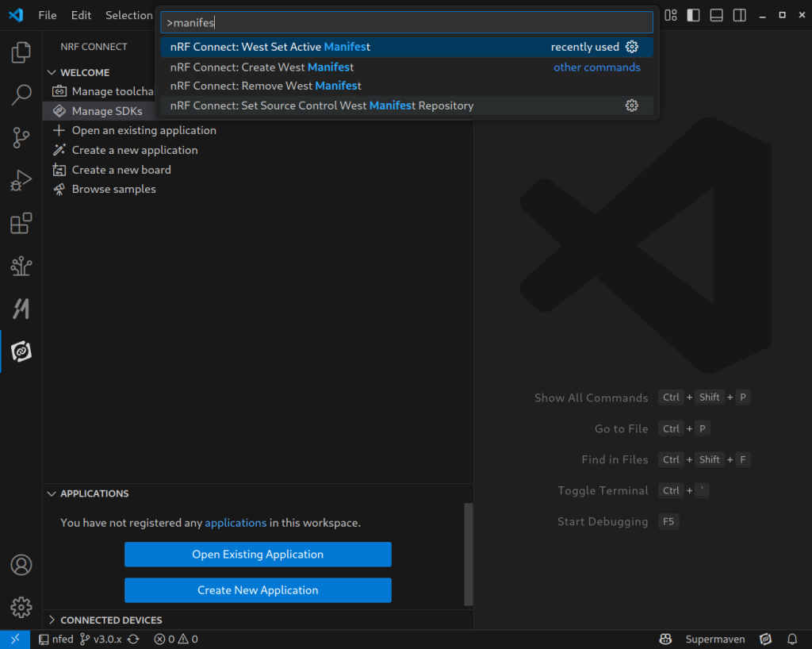Toggle the secondary side bar
The image size is (812, 649).
tap(740, 15)
